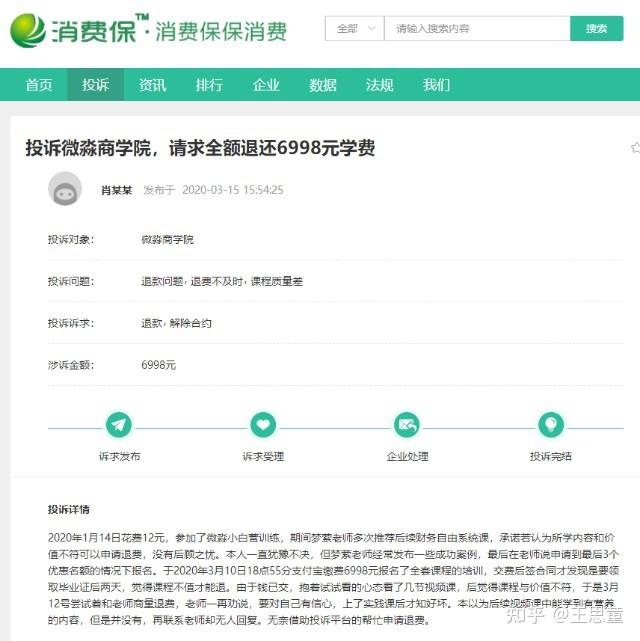
Task: Go to 首页 in navigation bar
Action: tap(39, 85)
